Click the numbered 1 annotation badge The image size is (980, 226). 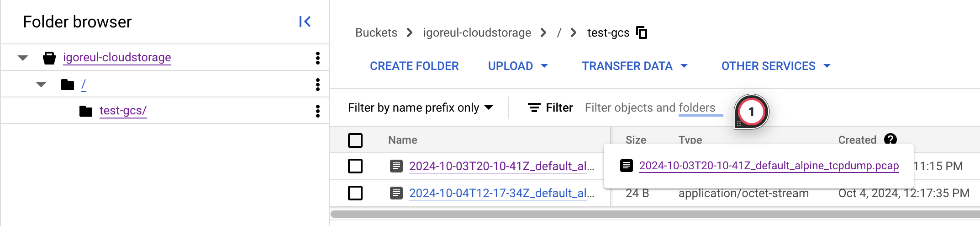click(x=751, y=111)
